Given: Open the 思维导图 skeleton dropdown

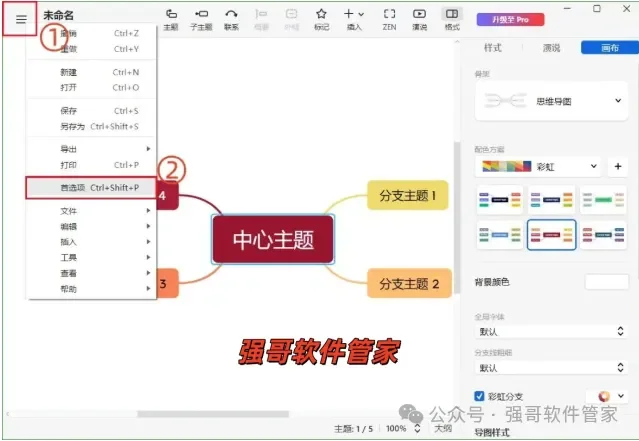Looking at the screenshot, I should point(551,101).
